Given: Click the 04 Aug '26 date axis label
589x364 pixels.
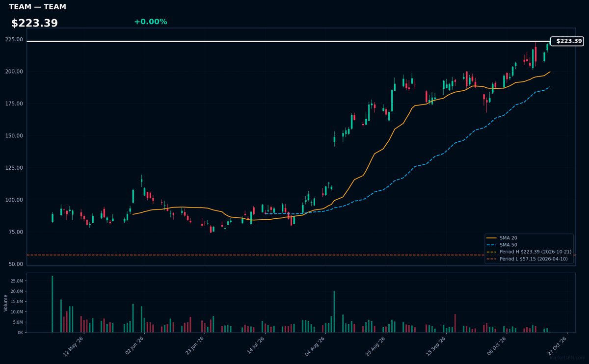Looking at the screenshot, I should click(315, 346).
